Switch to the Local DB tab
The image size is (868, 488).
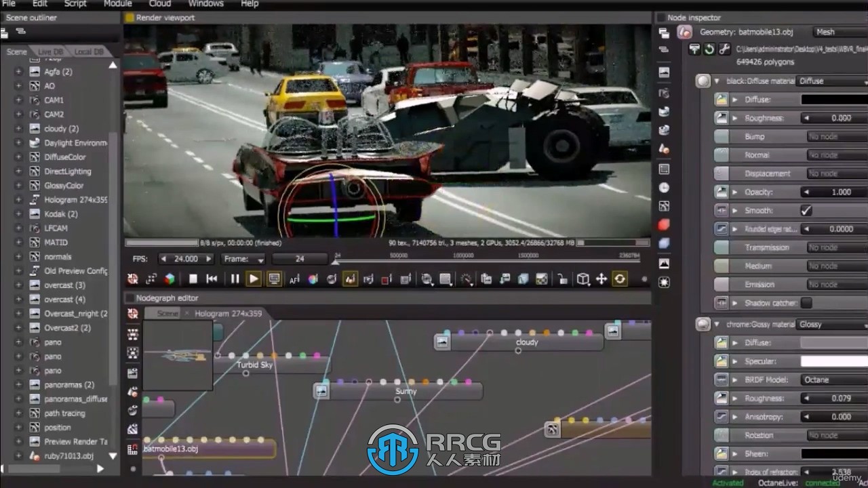click(89, 52)
